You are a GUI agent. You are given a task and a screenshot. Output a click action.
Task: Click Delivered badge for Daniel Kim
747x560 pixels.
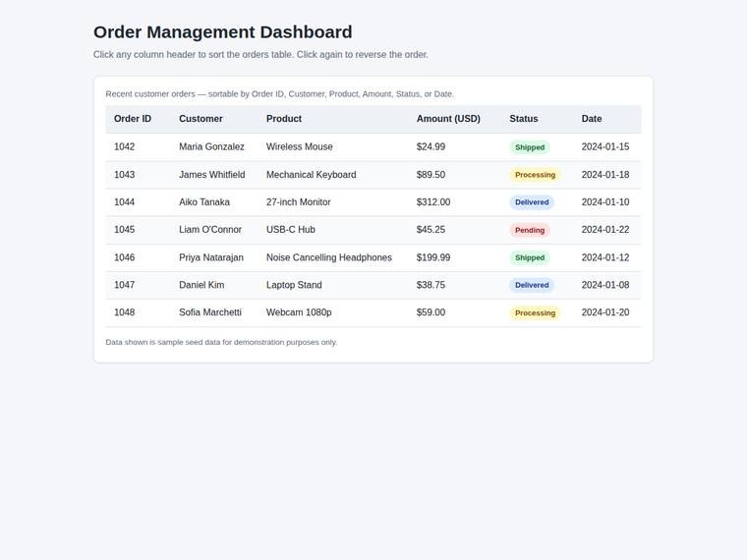pos(532,285)
